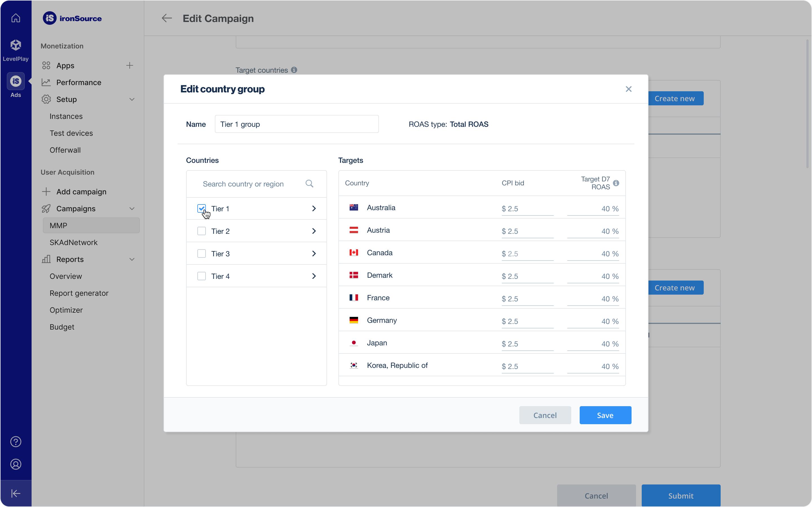Viewport: 812px width, 507px height.
Task: Click the Target D7 ROAS info icon
Action: click(616, 183)
